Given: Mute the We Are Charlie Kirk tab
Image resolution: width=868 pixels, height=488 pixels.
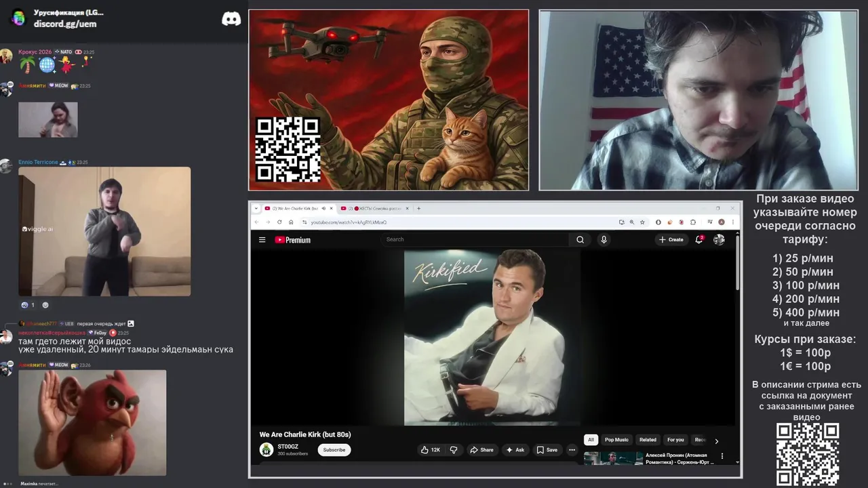Looking at the screenshot, I should (323, 208).
